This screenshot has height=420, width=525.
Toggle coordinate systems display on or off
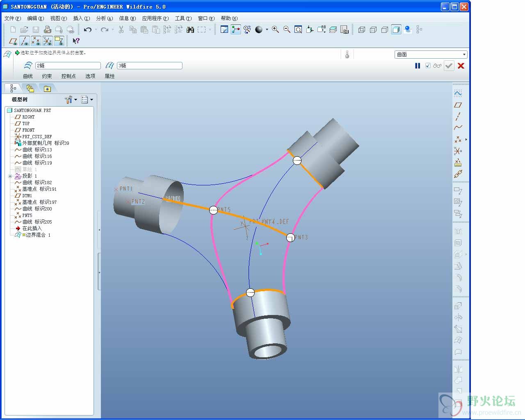click(x=48, y=41)
